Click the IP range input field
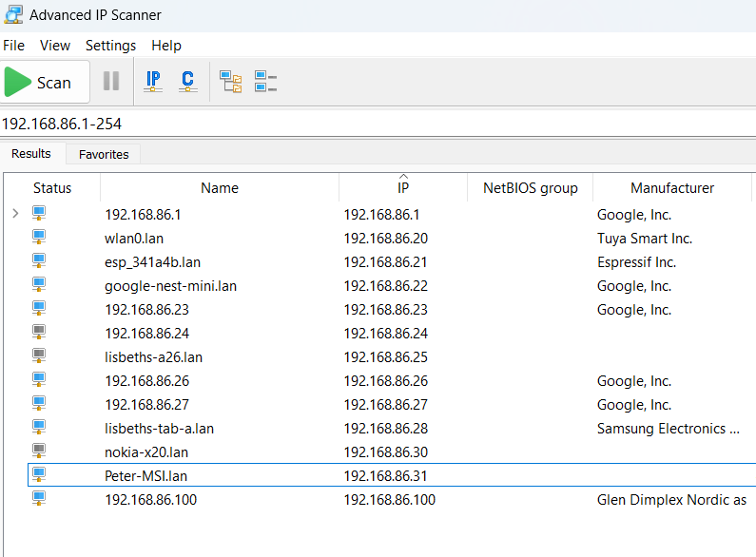756x557 pixels. 378,124
